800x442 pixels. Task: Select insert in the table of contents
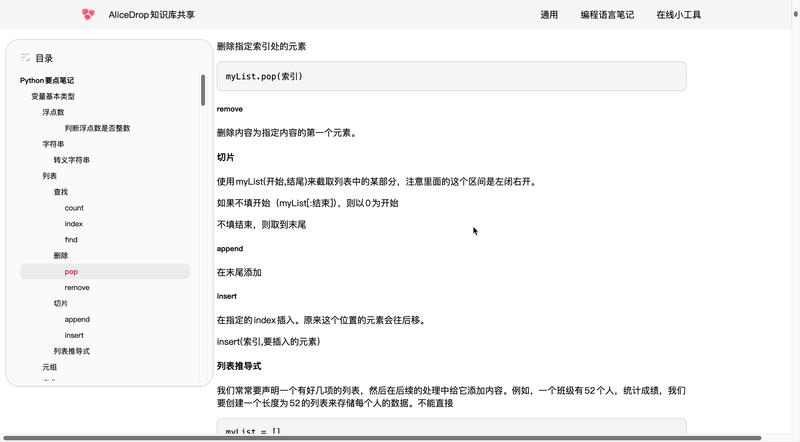pos(74,335)
